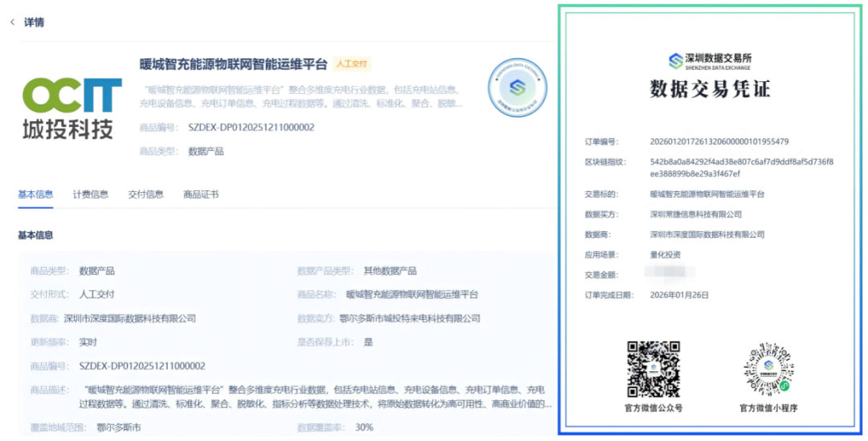The image size is (868, 441).
Task: Click the 深圳数据交易所 logo on the certificate
Action: coord(710,61)
